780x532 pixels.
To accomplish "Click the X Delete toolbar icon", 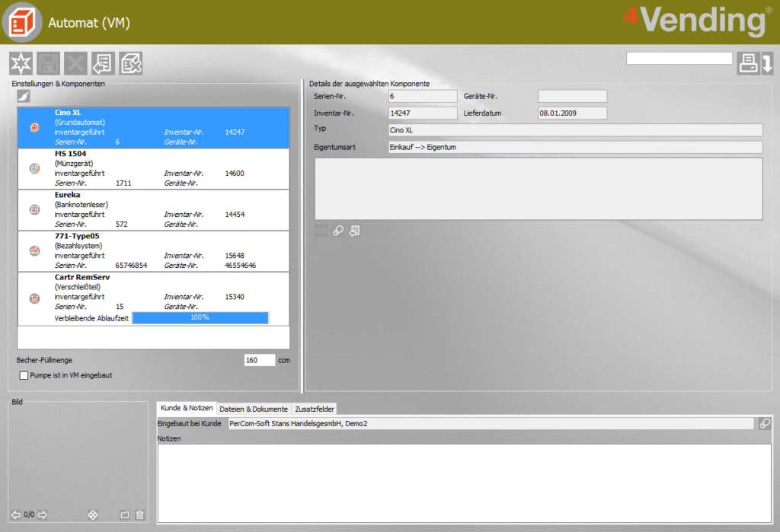I will [75, 64].
